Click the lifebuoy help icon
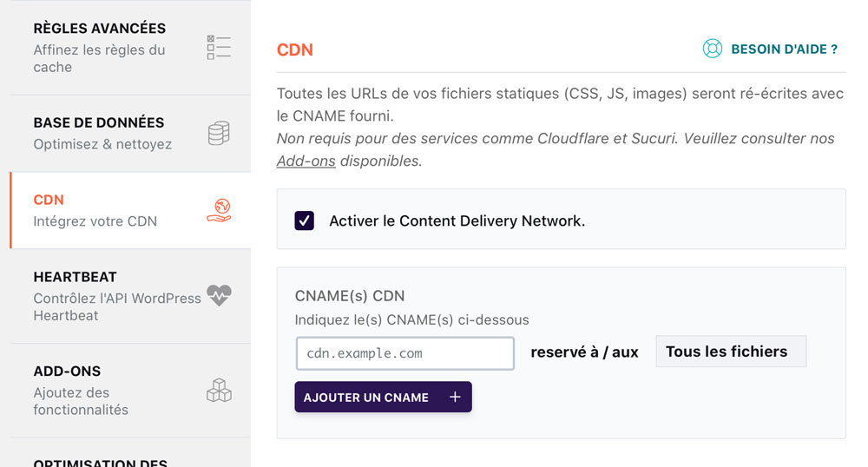The image size is (868, 467). pos(713,49)
